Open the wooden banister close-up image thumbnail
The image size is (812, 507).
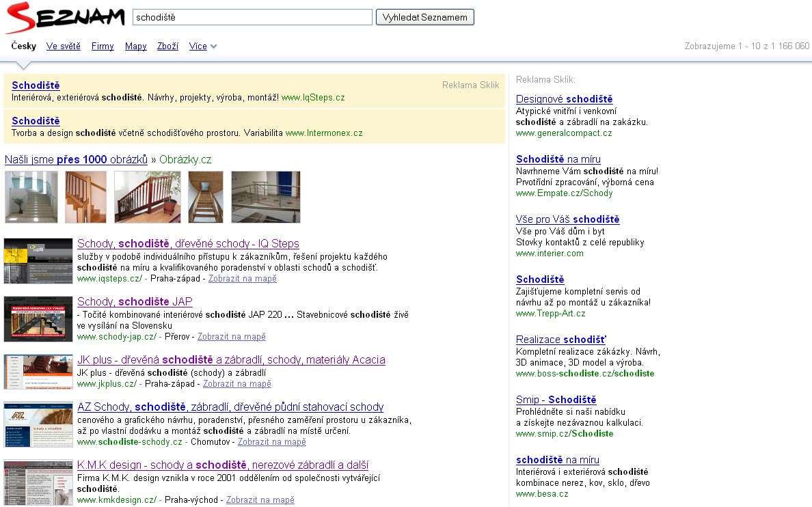[x=86, y=197]
